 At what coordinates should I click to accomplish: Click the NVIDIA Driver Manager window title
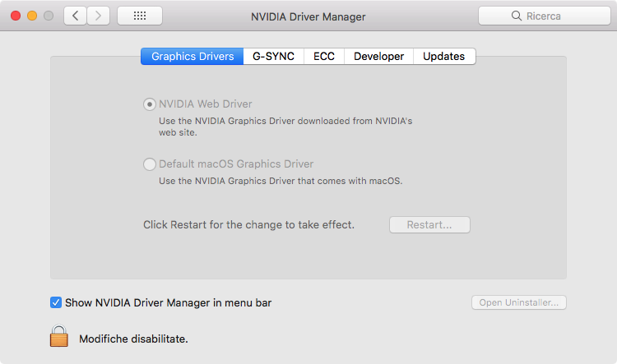tap(308, 17)
